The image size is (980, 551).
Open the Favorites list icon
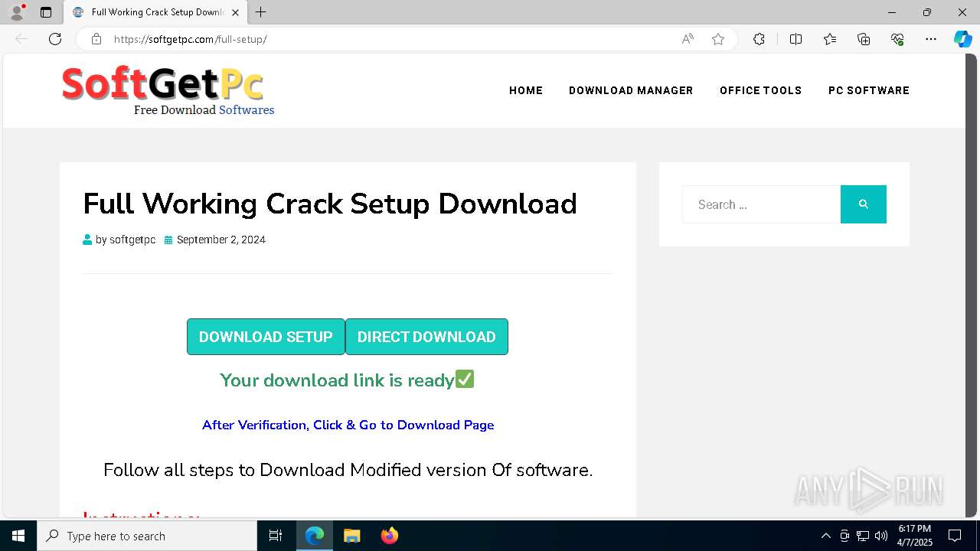[830, 39]
